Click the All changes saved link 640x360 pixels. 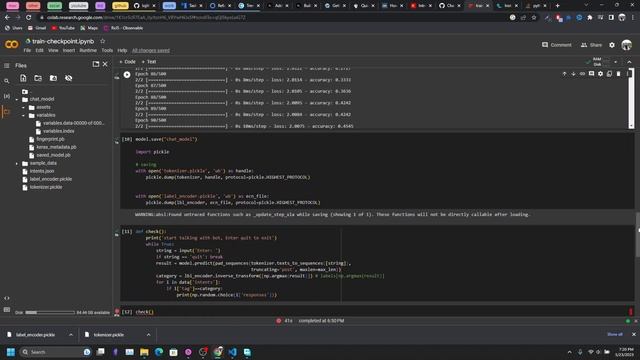(151, 50)
